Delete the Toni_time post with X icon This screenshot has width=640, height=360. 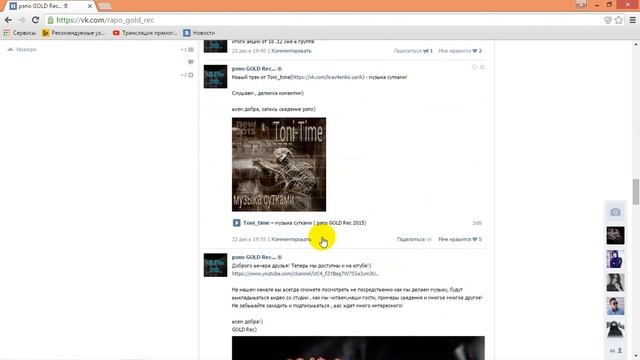482,67
